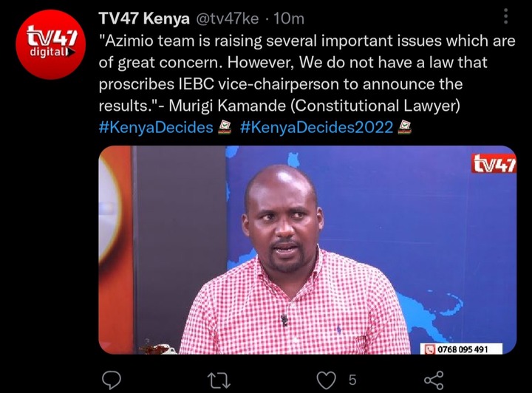This screenshot has width=532, height=393.
Task: Click the ballot emoji after #KenyaDecides
Action: tap(224, 127)
